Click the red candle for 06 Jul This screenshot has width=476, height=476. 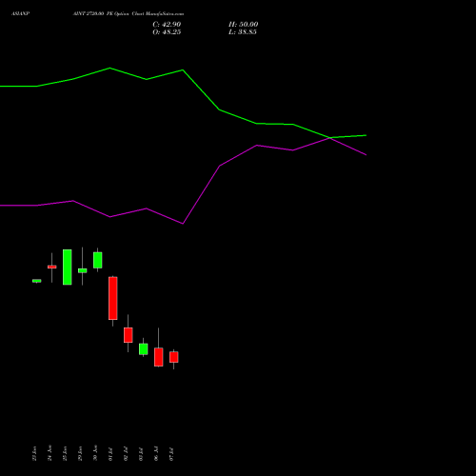click(x=159, y=357)
